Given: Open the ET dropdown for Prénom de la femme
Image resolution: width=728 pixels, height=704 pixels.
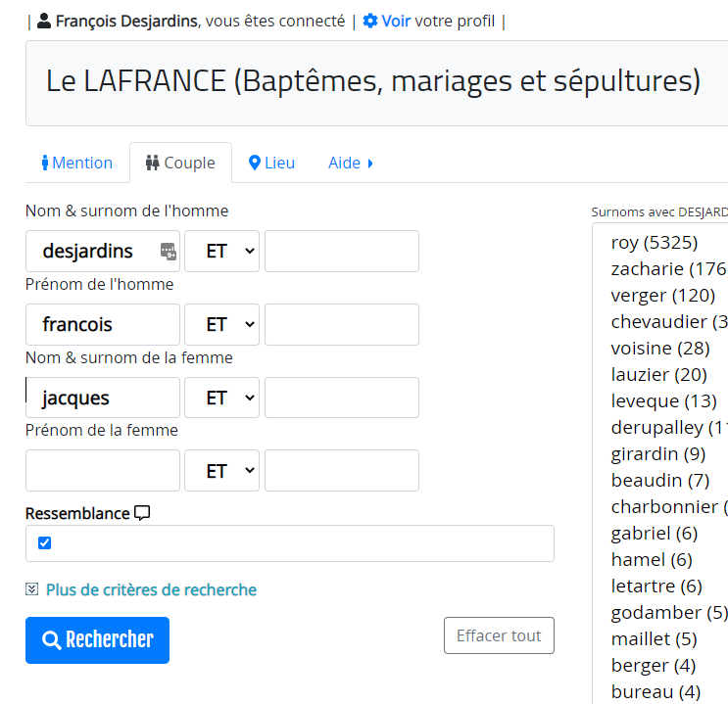Looking at the screenshot, I should click(222, 471).
